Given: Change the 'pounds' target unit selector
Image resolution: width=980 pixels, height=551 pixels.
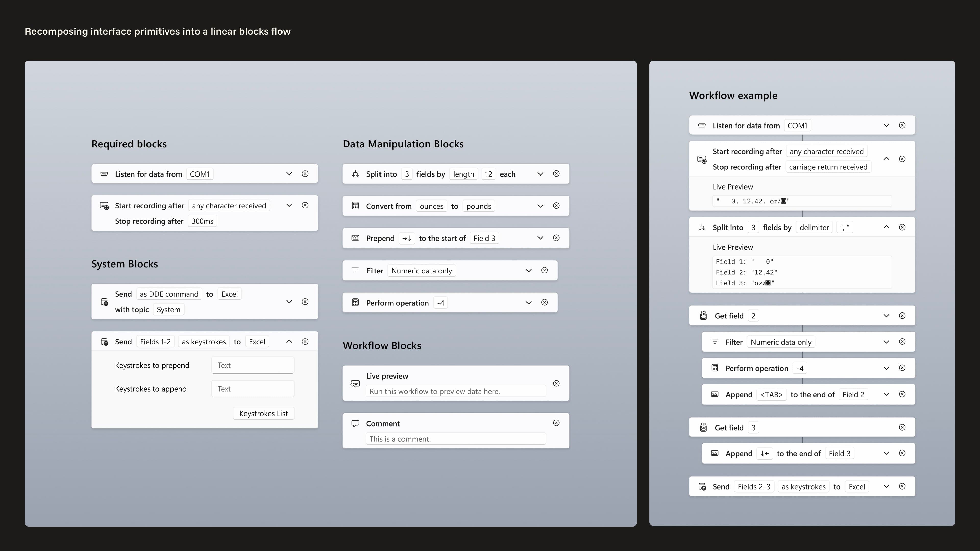Looking at the screenshot, I should (x=479, y=206).
